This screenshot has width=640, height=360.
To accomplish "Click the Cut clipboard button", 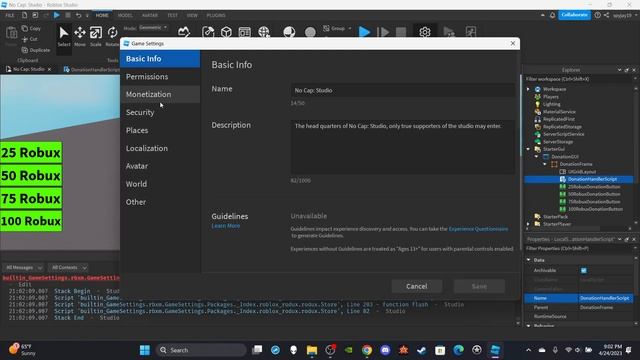I will coord(30,39).
